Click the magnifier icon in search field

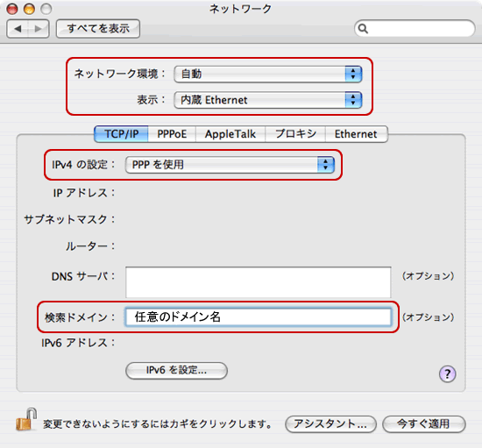click(363, 29)
